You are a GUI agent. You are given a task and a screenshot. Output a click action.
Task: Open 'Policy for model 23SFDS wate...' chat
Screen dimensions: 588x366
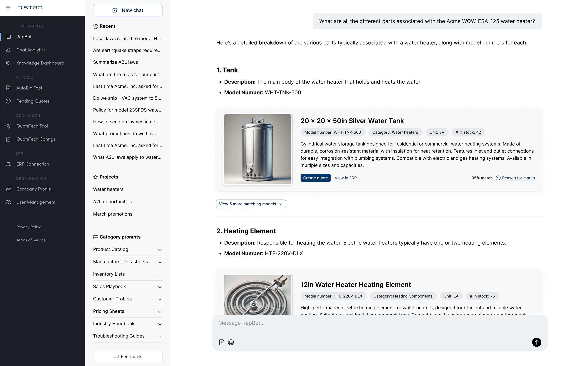pos(128,110)
